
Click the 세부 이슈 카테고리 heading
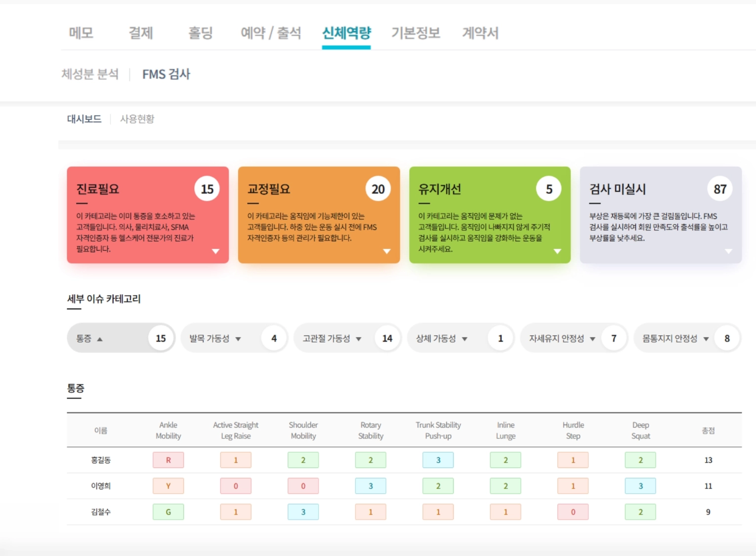click(x=104, y=299)
